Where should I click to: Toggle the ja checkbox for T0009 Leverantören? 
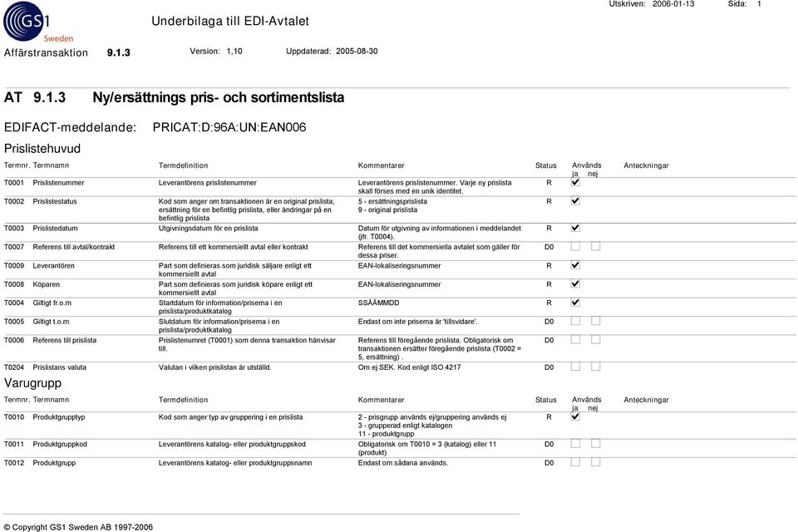tap(575, 265)
